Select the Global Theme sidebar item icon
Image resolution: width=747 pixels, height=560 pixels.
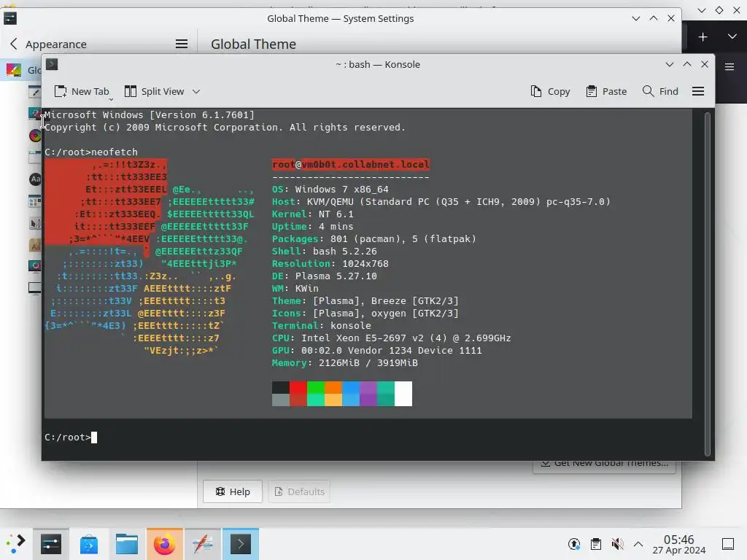click(13, 70)
